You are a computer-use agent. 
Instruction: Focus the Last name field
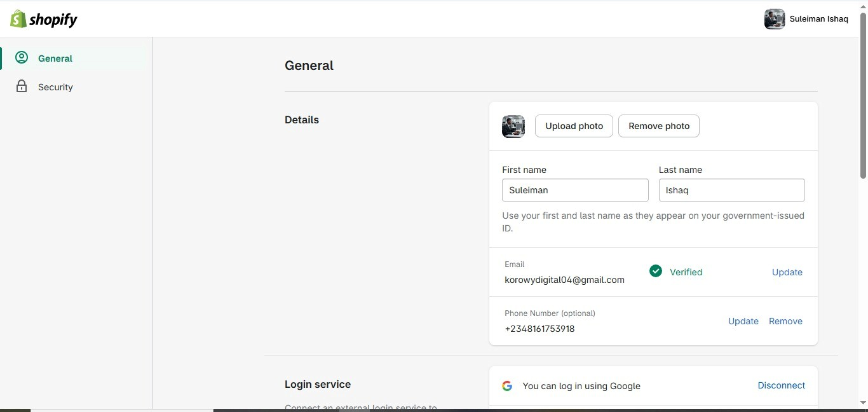tap(732, 190)
